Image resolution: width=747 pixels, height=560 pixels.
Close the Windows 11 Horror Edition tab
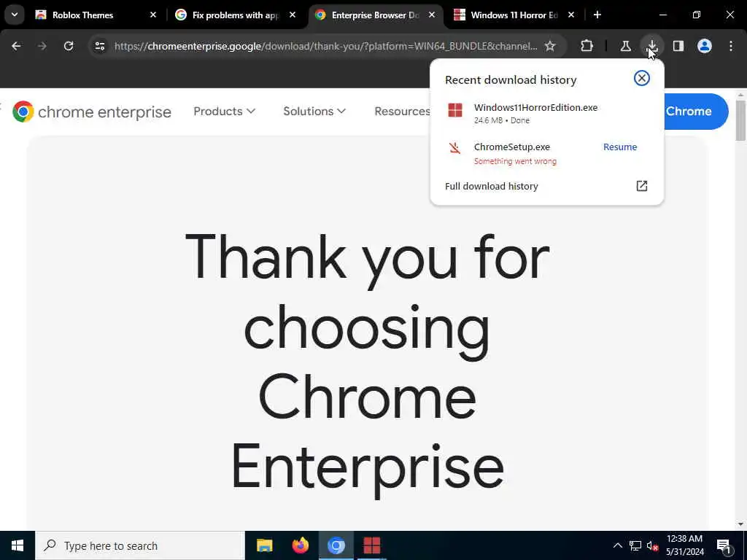tap(571, 15)
